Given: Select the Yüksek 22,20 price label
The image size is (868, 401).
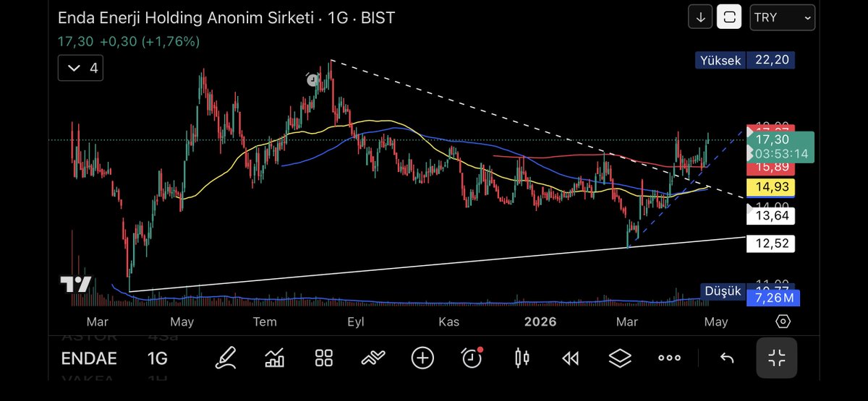Looking at the screenshot, I should (745, 61).
